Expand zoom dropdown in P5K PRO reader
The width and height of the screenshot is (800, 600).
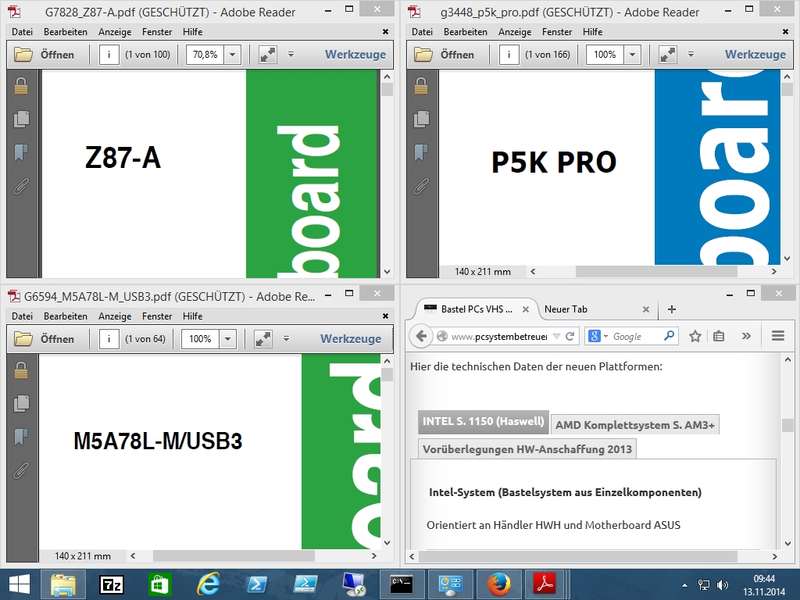point(632,55)
